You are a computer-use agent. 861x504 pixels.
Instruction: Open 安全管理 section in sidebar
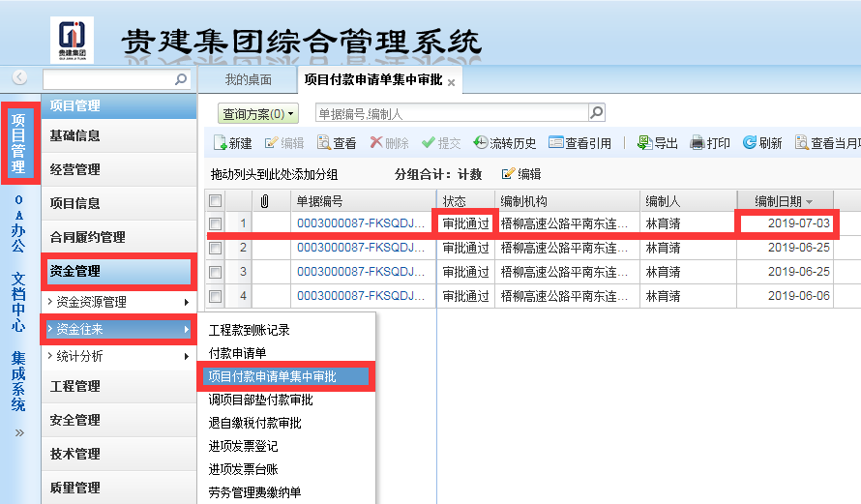(x=119, y=420)
